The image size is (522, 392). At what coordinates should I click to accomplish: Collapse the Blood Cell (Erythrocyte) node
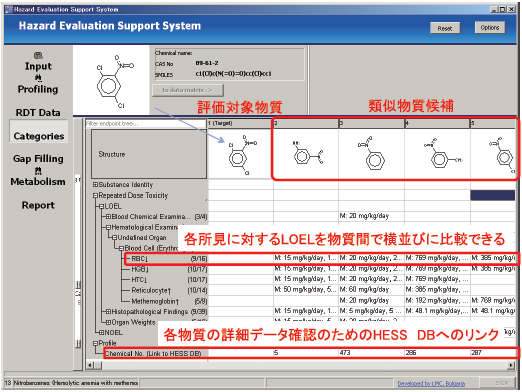(121, 248)
